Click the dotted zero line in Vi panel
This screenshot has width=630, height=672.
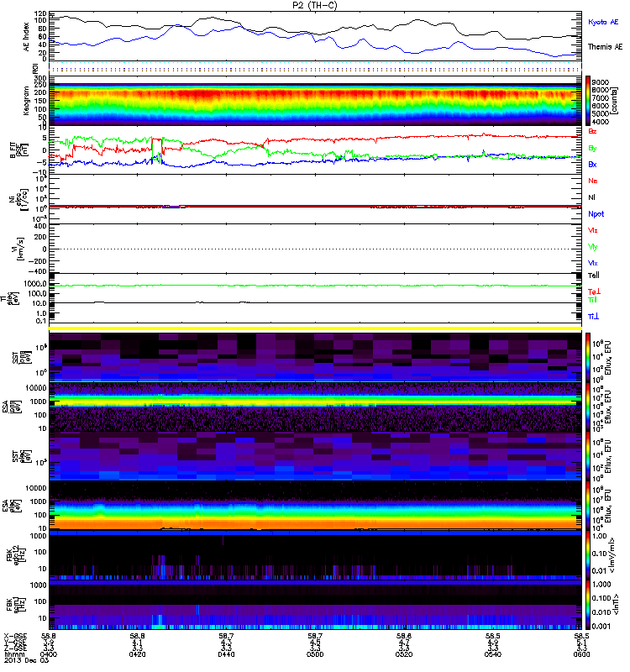[315, 249]
